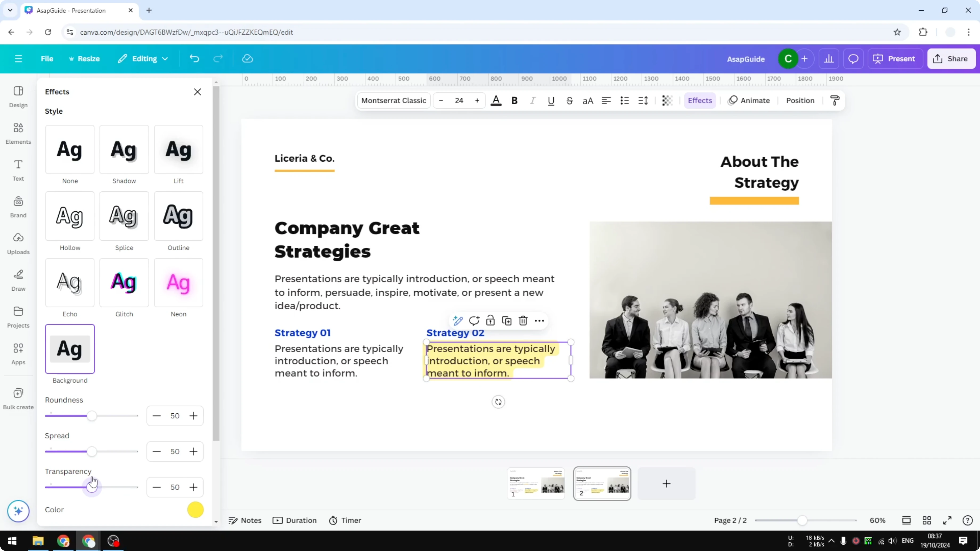Image resolution: width=980 pixels, height=551 pixels.
Task: Open the text spacing dropdown
Action: (643, 100)
